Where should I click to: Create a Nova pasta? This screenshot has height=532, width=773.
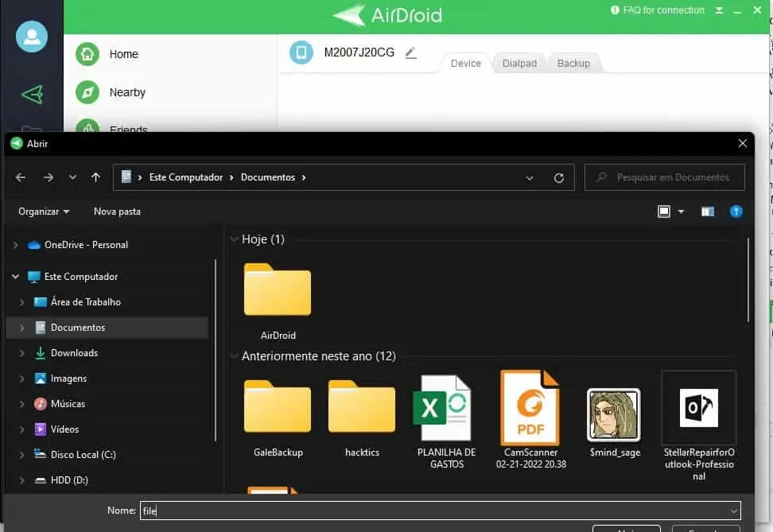[x=117, y=212]
